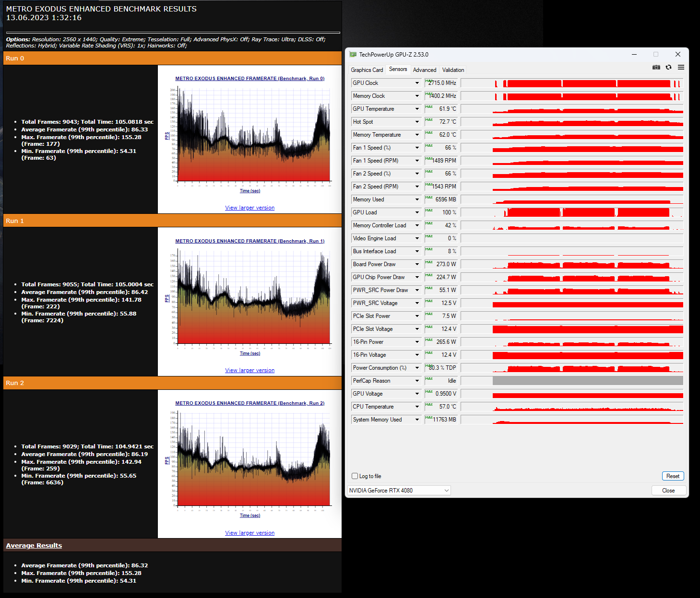
Task: Open the System Memory Used dropdown
Action: pos(417,420)
